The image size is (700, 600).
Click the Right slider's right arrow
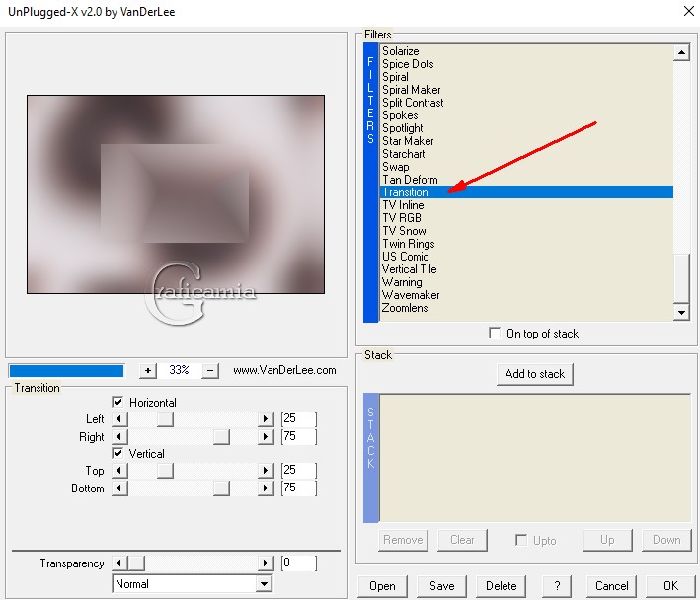[266, 437]
